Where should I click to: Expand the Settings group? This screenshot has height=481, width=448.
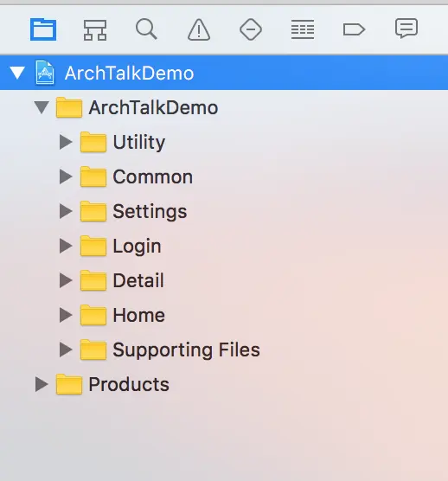(66, 211)
